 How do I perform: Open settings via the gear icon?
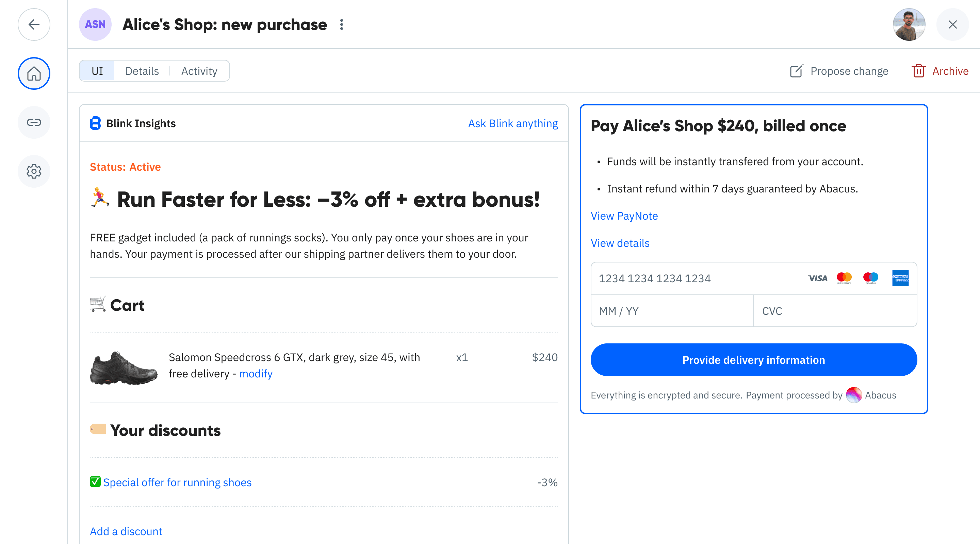pos(34,171)
